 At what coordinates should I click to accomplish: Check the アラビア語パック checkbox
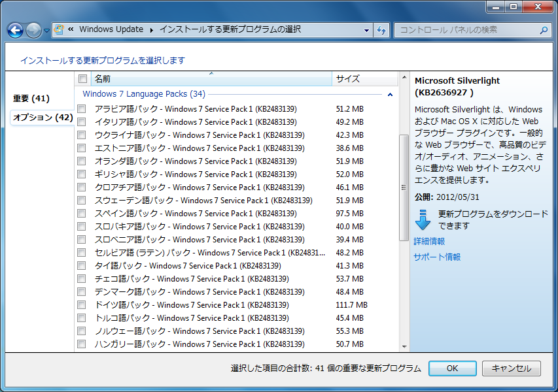click(82, 109)
